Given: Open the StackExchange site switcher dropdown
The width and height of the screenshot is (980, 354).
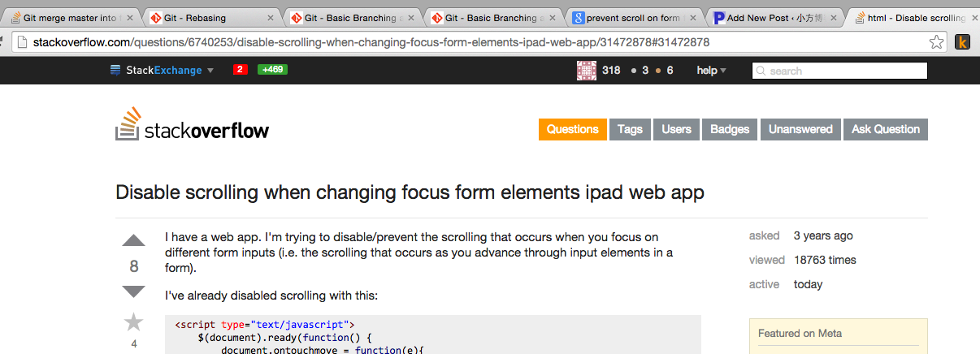Looking at the screenshot, I should pyautogui.click(x=162, y=71).
